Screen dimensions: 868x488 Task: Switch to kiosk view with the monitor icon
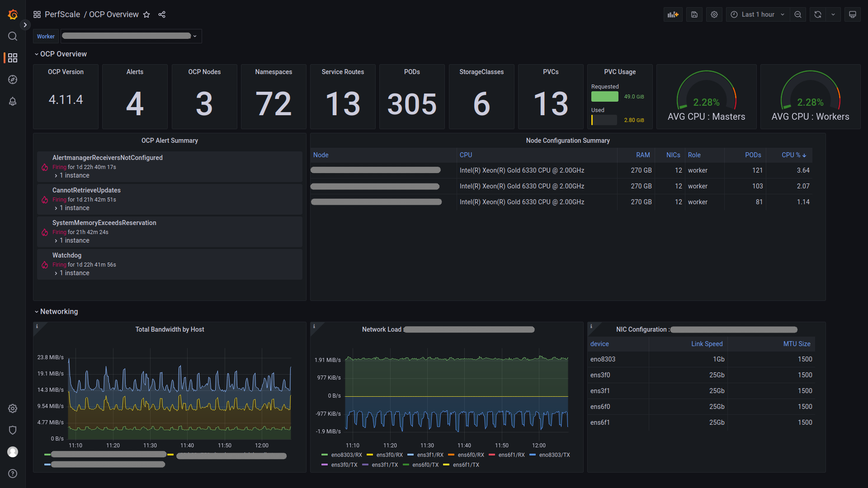pyautogui.click(x=853, y=14)
